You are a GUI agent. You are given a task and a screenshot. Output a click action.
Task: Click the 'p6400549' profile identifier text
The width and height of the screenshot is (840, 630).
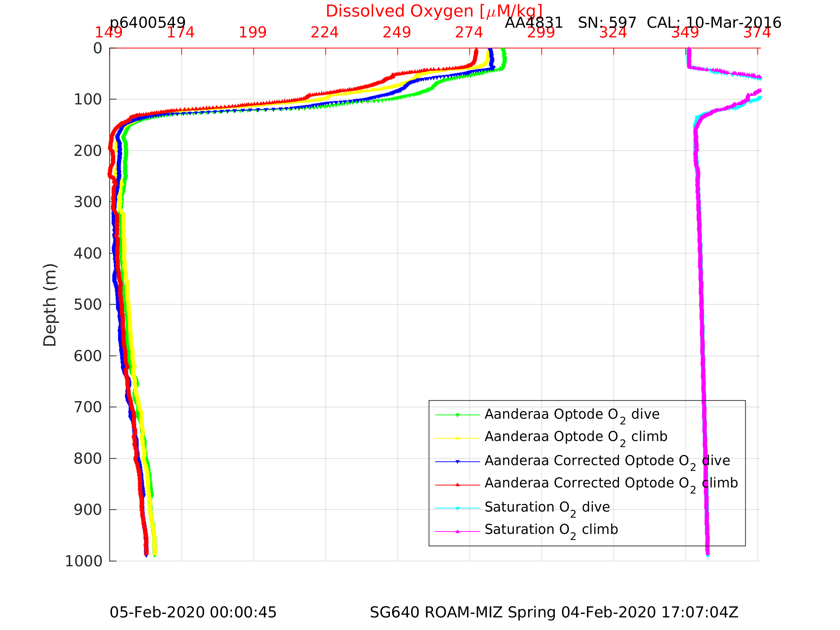[x=147, y=23]
